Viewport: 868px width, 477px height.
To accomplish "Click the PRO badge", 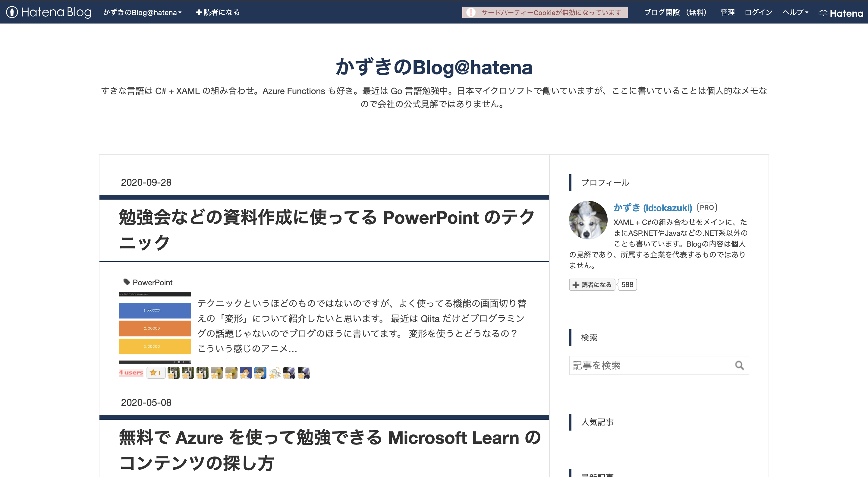I will [707, 207].
